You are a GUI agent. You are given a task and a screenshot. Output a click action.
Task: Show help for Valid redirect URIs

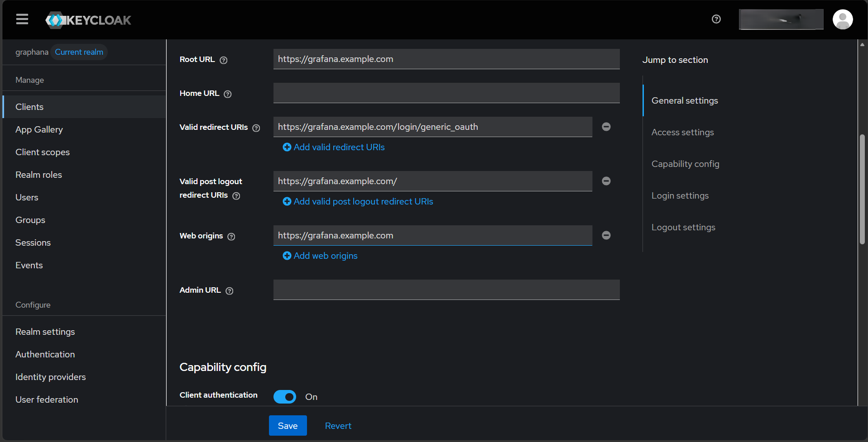pyautogui.click(x=256, y=128)
